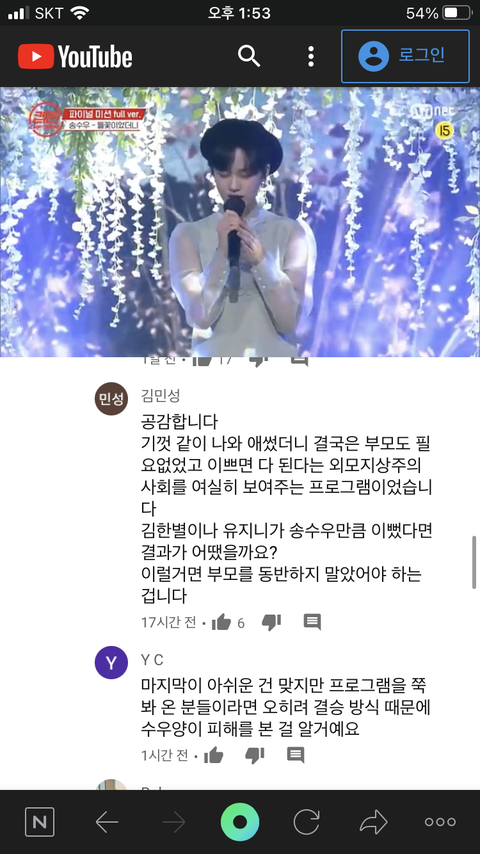Open browser more menu with three circles
Screen dimensions: 480x854
pyautogui.click(x=440, y=822)
